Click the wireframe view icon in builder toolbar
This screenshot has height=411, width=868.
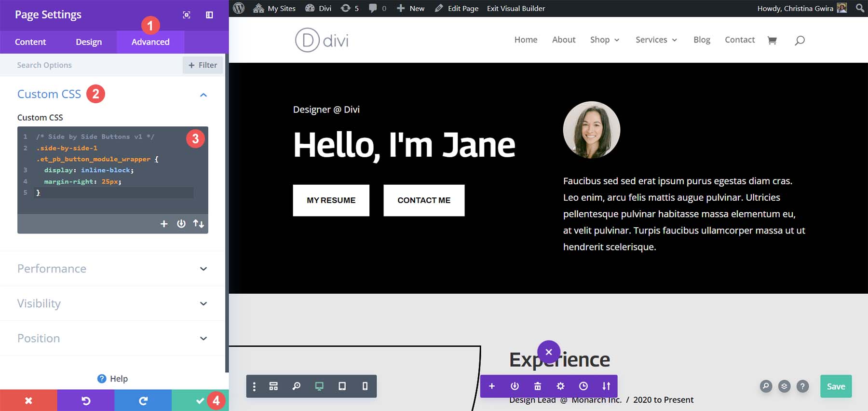tap(273, 386)
